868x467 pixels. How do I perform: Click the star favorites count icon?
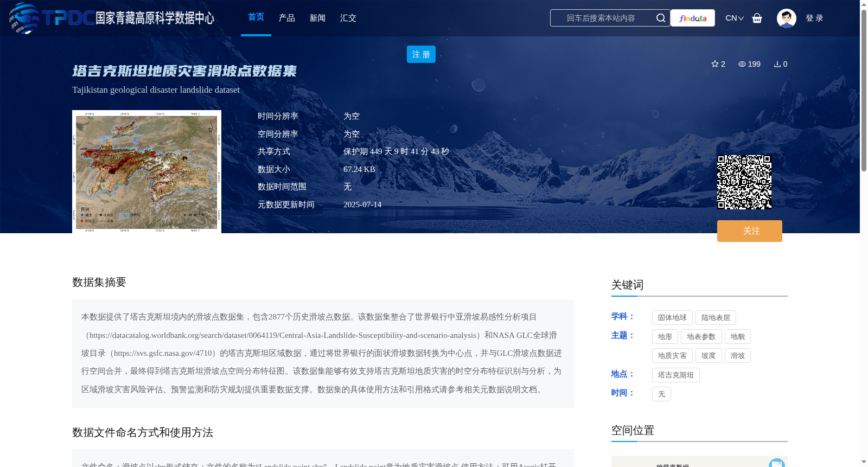(715, 64)
